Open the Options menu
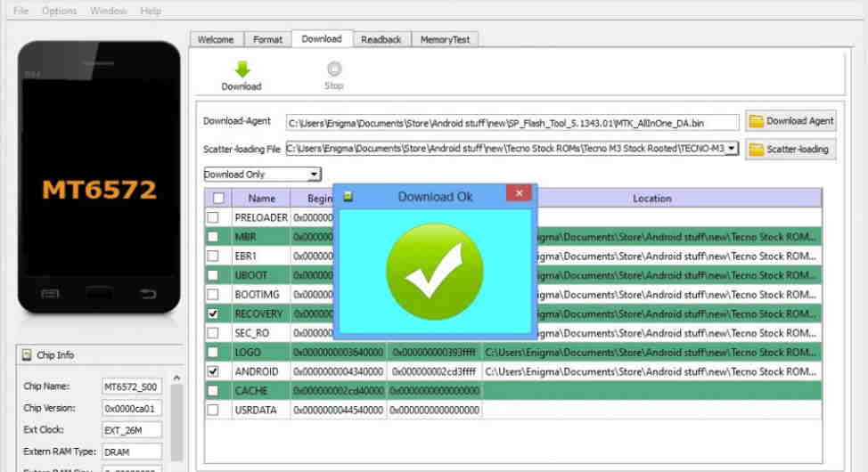Viewport: 868px width, 472px height. pyautogui.click(x=59, y=11)
